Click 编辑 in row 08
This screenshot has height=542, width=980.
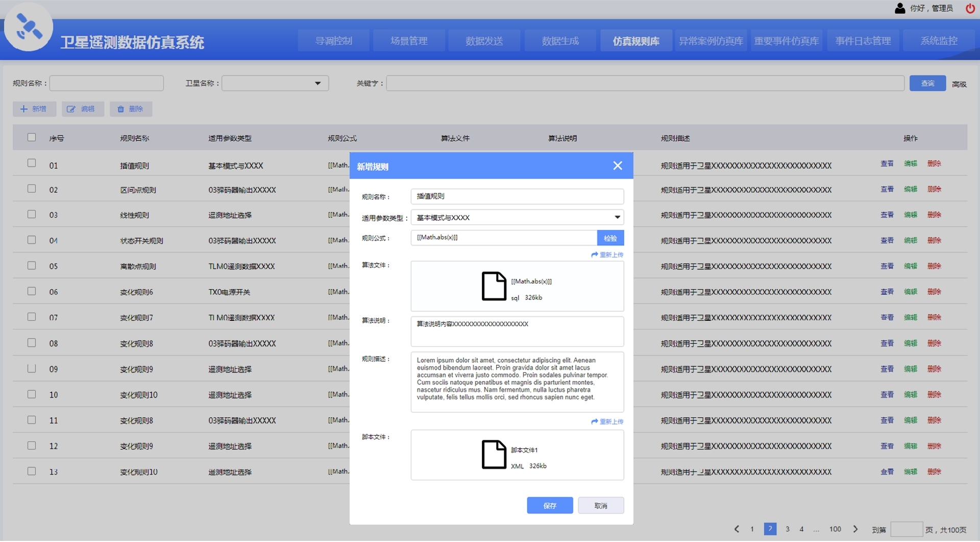(x=910, y=343)
